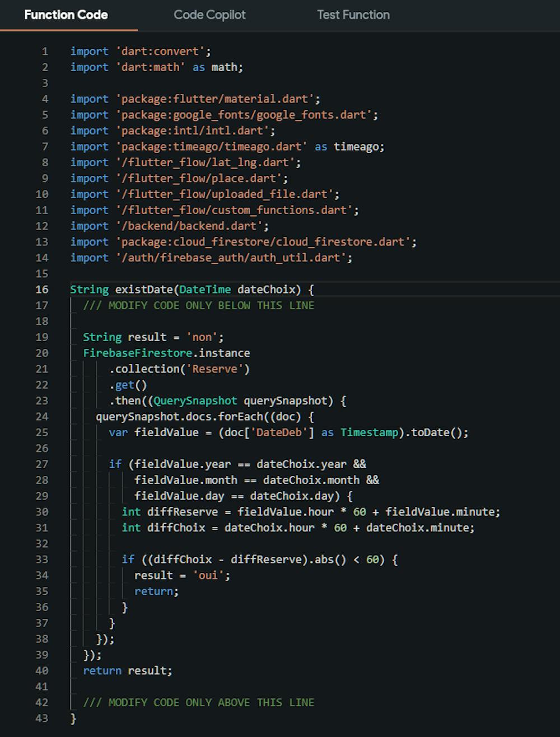The width and height of the screenshot is (560, 737).
Task: Click the MODIFY CODE ONLY ABOVE THIS LINE comment
Action: [x=199, y=702]
